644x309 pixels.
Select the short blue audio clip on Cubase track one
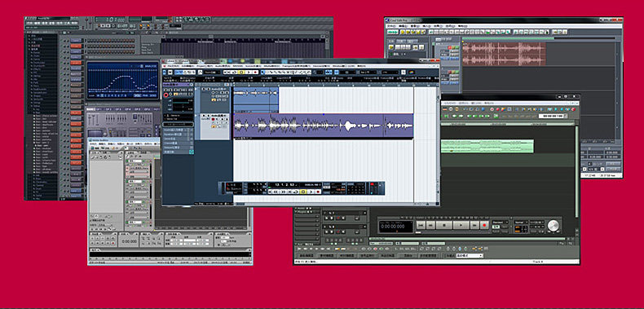[256, 99]
